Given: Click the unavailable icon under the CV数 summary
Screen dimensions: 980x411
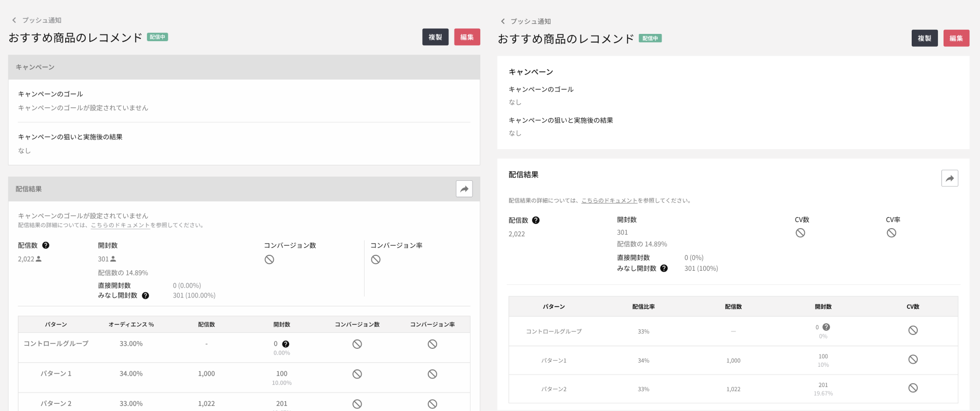Looking at the screenshot, I should pos(800,233).
